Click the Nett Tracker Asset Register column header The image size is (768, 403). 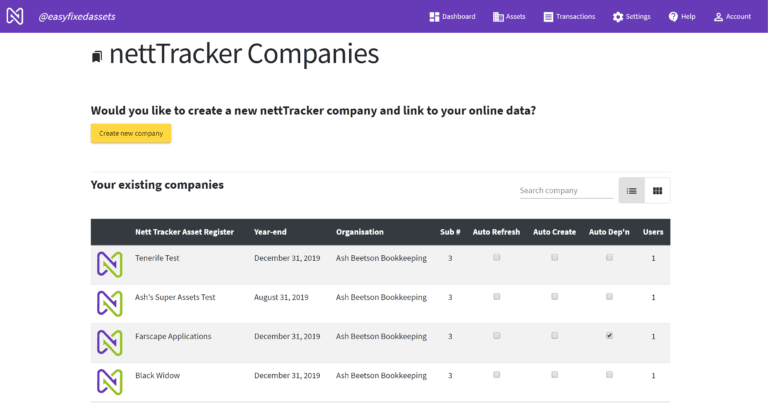coord(184,232)
